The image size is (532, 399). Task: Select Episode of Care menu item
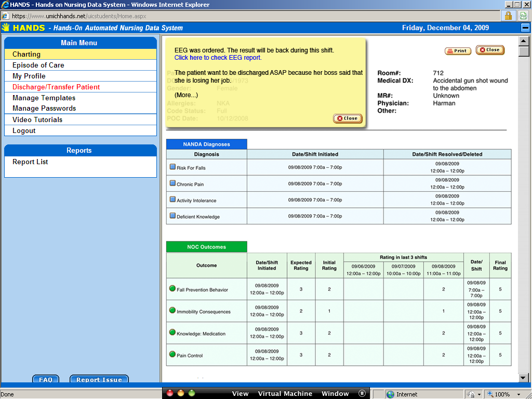click(x=81, y=65)
